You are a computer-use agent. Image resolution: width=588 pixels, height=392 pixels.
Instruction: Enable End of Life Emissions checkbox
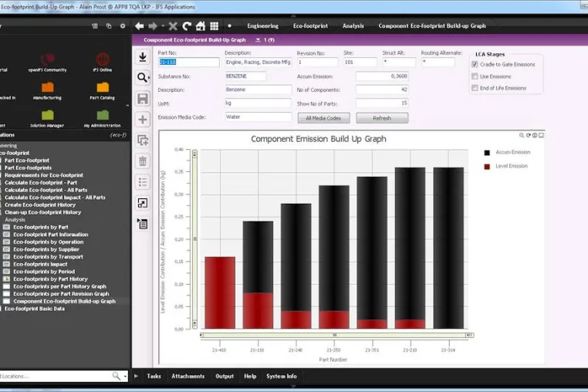point(475,88)
